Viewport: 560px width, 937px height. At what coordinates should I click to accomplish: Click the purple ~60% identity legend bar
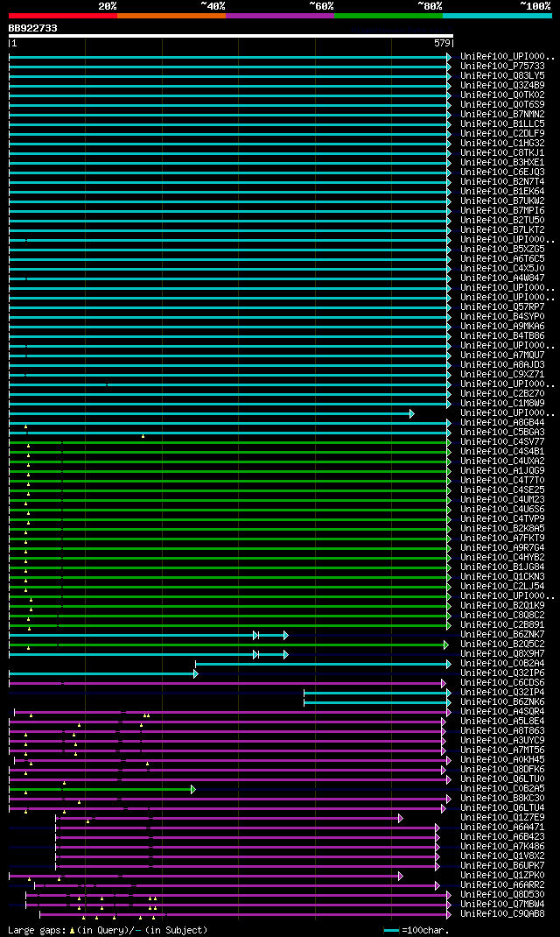coord(280,15)
